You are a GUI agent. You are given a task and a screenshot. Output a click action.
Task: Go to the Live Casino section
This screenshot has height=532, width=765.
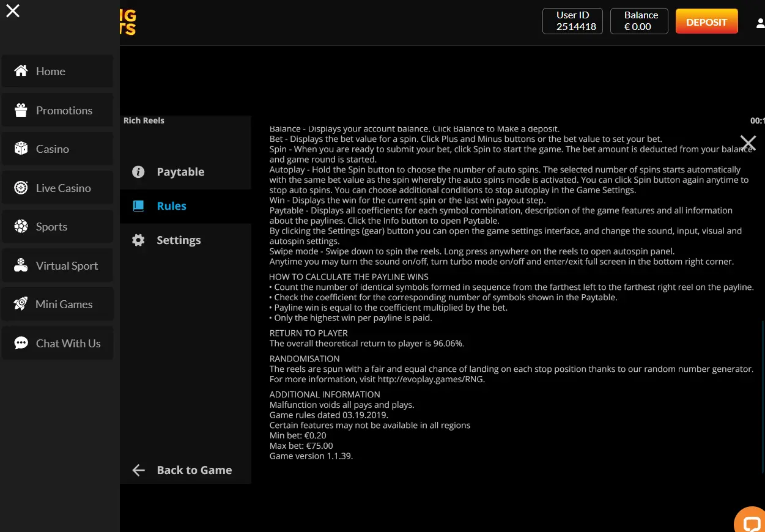(x=57, y=188)
